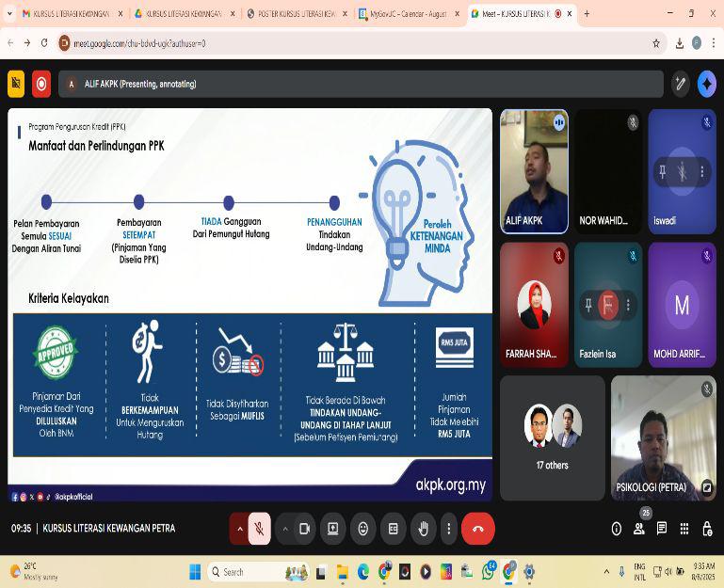Switch to the POSTER KURSUS LITERASI browser tab

click(294, 14)
